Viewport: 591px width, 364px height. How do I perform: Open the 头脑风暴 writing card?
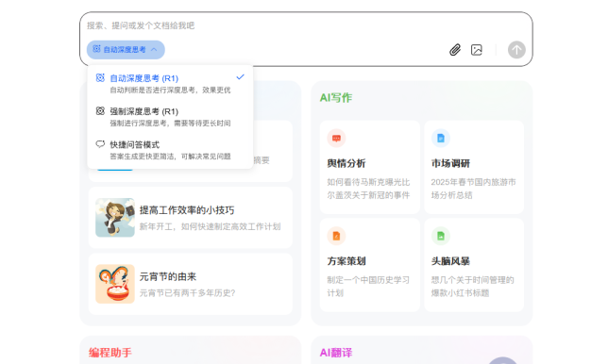(474, 265)
